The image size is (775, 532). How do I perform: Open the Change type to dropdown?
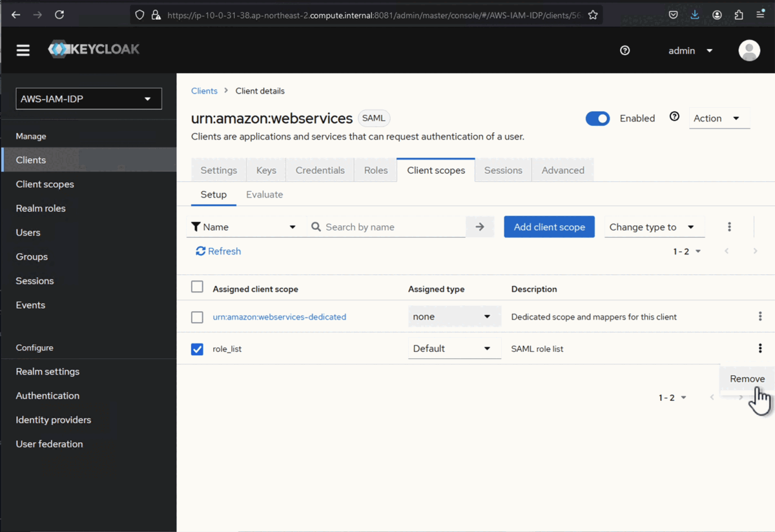pyautogui.click(x=654, y=227)
